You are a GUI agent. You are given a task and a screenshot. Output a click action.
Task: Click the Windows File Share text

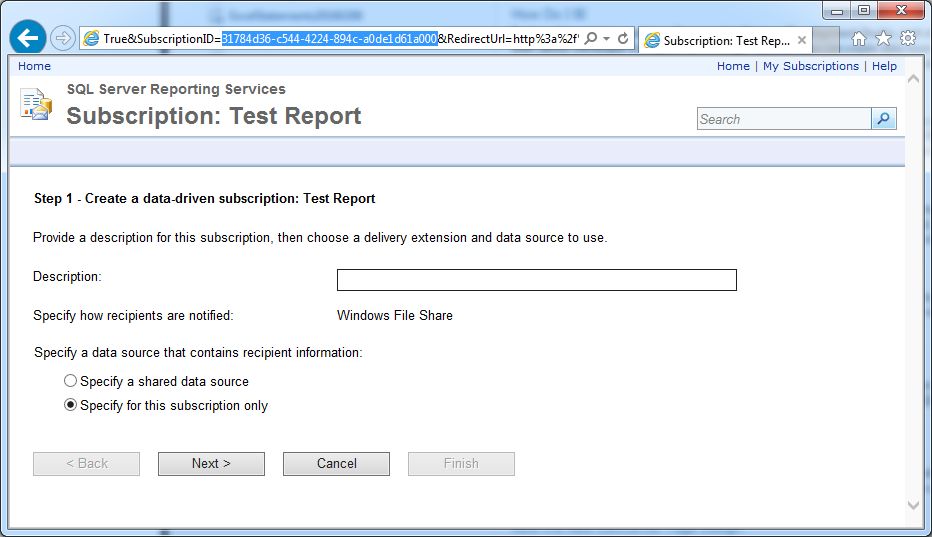click(x=395, y=316)
